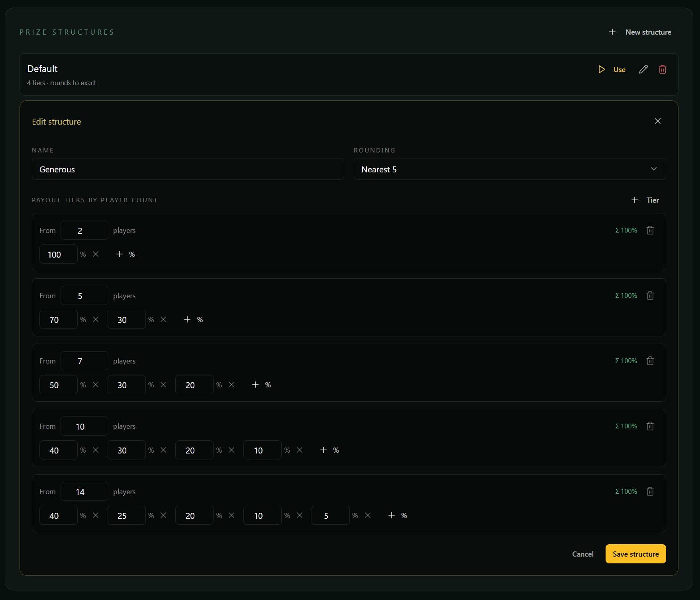This screenshot has height=600, width=700.
Task: Open the Rounding dropdown showing Nearest 5
Action: [x=510, y=169]
